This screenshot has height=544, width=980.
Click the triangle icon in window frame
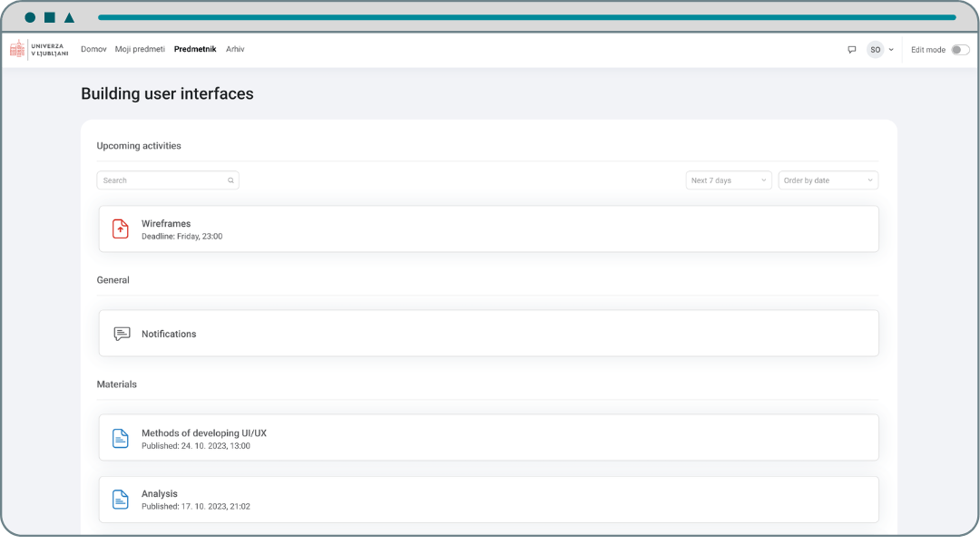(x=69, y=17)
